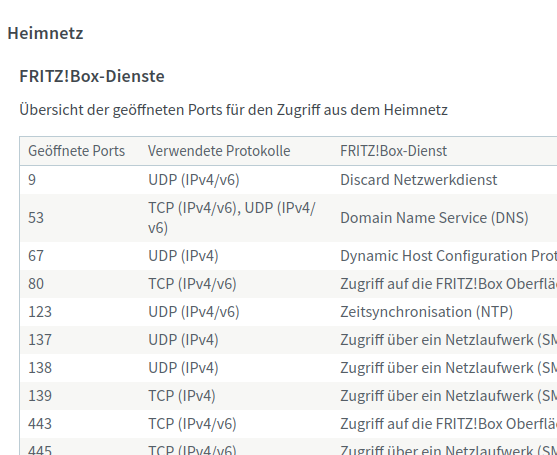The image size is (557, 455).
Task: Click Domain Name Service (DNS) entry
Action: point(434,218)
